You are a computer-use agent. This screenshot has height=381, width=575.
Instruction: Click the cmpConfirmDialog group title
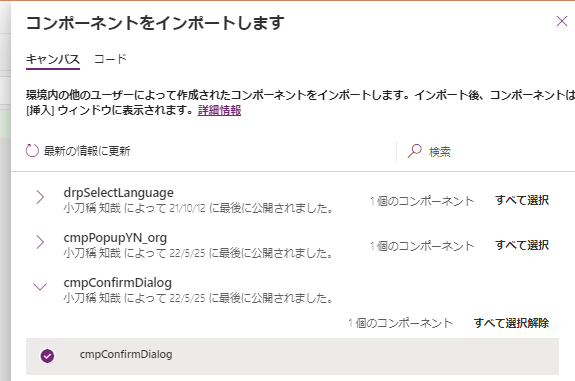117,283
